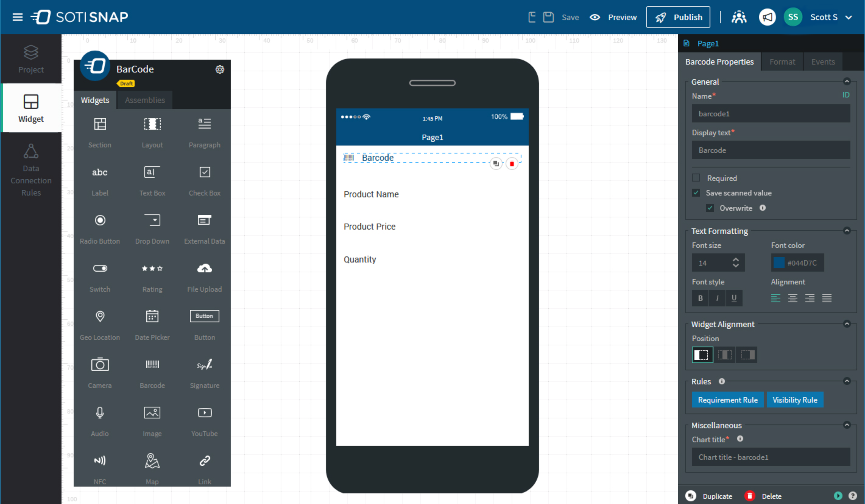Collapse the Text Formatting section

point(847,231)
